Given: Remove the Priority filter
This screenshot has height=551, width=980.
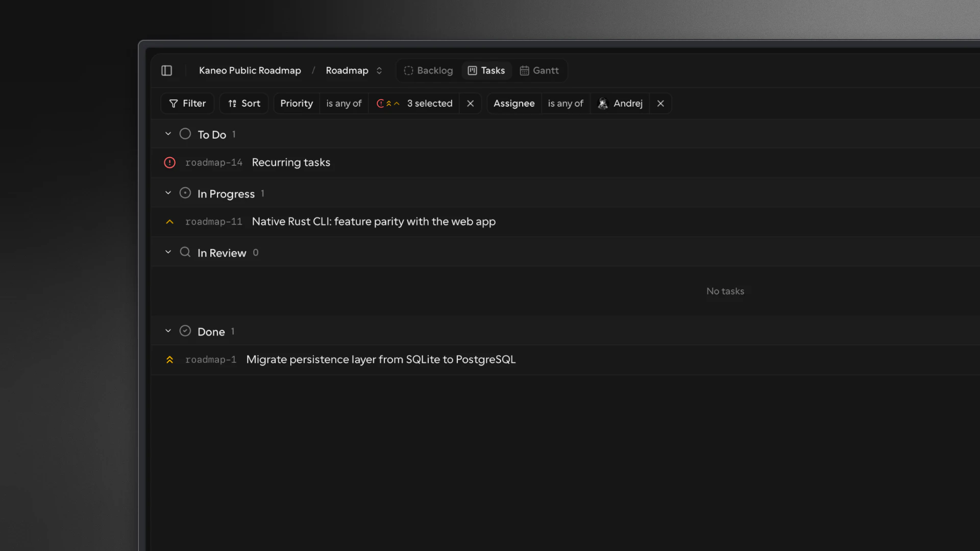Looking at the screenshot, I should click(470, 104).
